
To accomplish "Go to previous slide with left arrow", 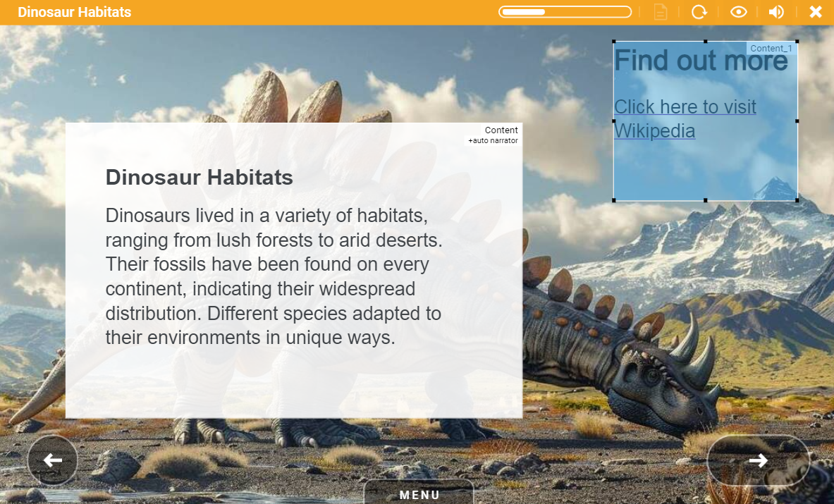I will tap(52, 460).
